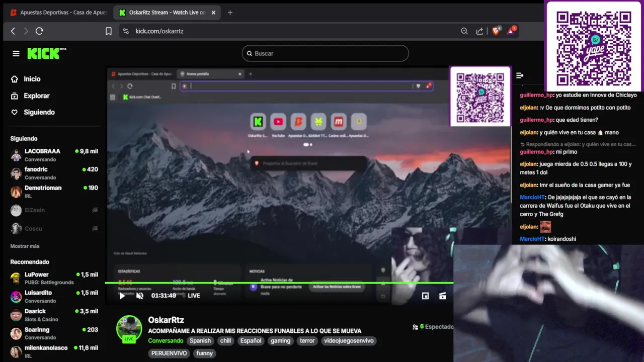Bookmark this page in toolbar
Viewport: 644px width, 362px height.
[x=109, y=31]
